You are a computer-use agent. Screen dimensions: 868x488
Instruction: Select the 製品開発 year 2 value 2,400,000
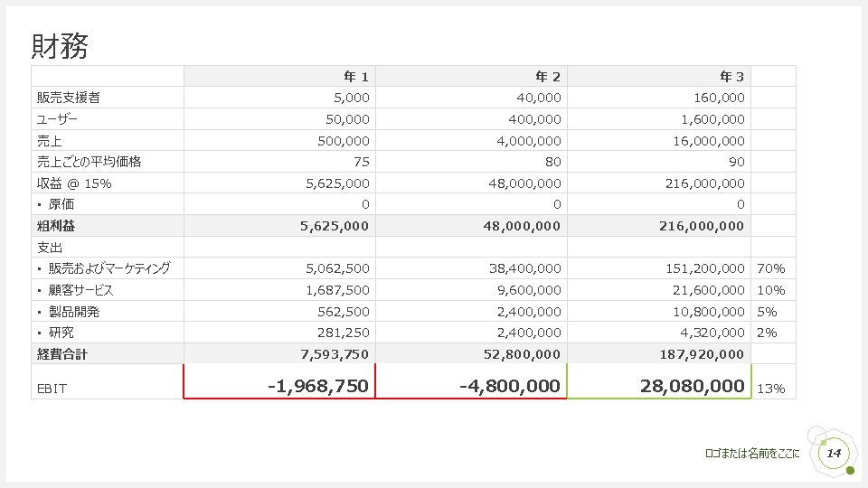[x=530, y=312]
